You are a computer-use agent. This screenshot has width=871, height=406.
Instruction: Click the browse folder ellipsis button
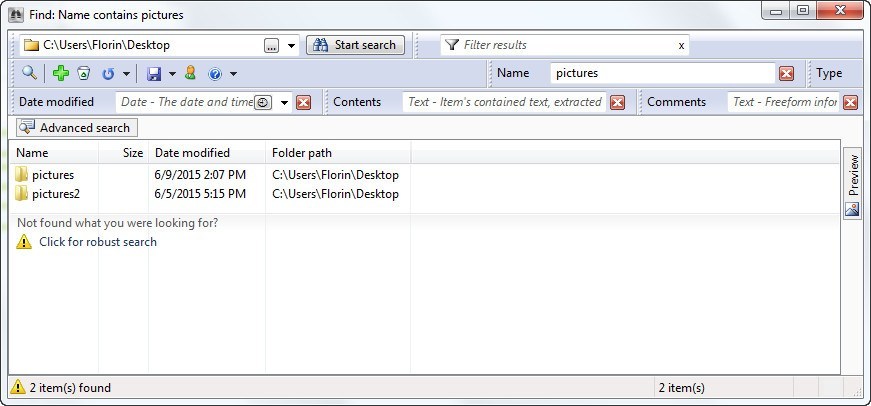271,46
